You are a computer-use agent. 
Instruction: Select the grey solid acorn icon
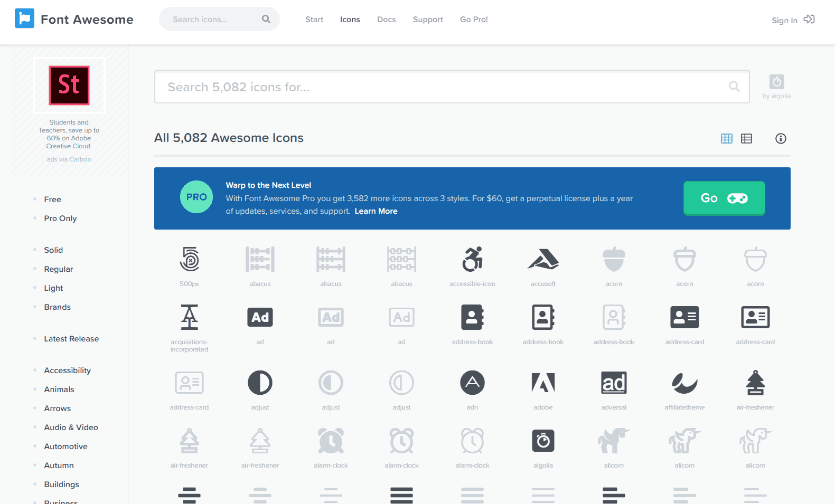pos(614,259)
